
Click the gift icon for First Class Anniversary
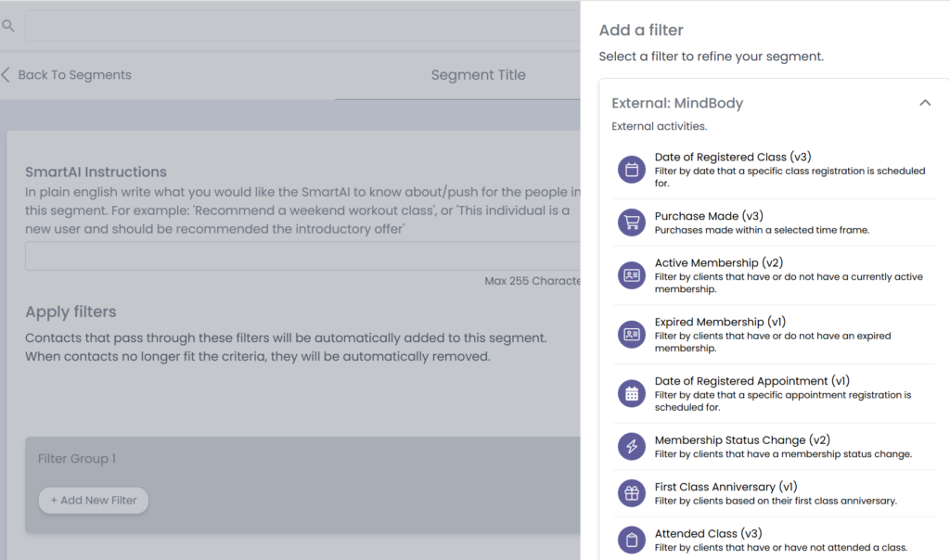pos(632,493)
